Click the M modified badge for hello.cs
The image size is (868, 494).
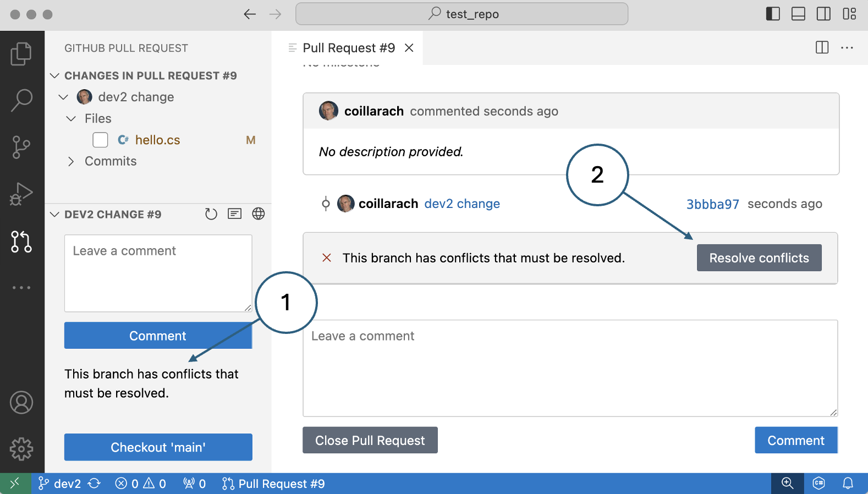tap(250, 140)
